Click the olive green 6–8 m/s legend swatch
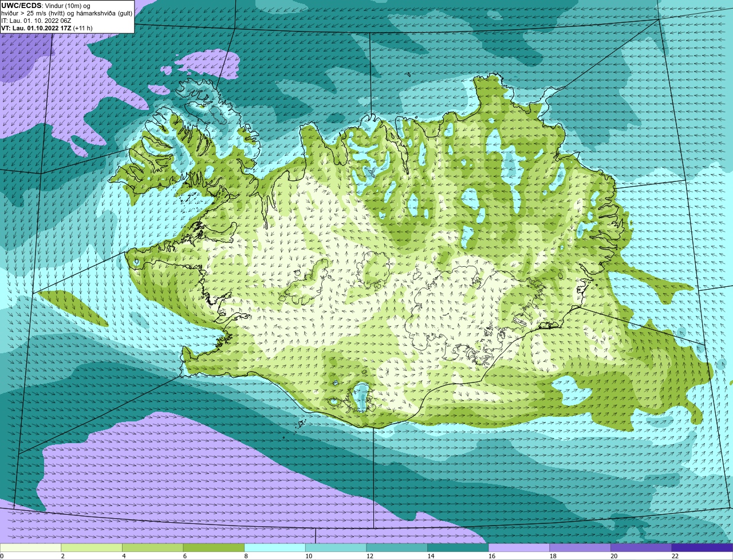This screenshot has height=560, width=733. 214,547
